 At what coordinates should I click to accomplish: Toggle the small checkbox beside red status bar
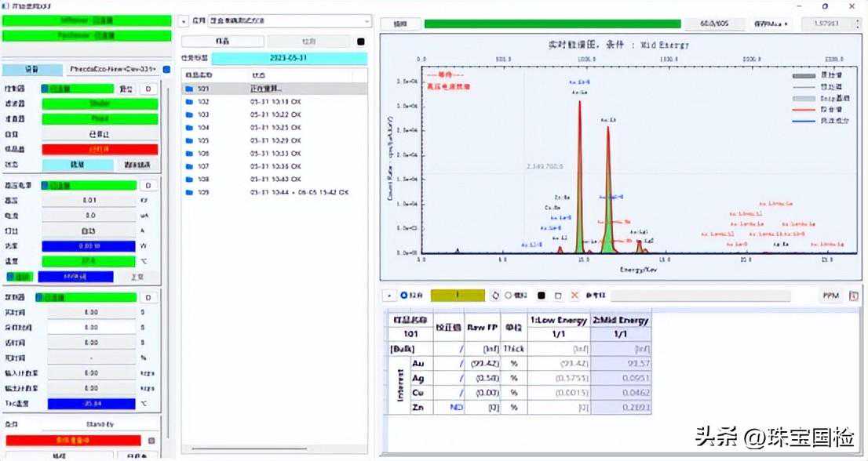151,441
